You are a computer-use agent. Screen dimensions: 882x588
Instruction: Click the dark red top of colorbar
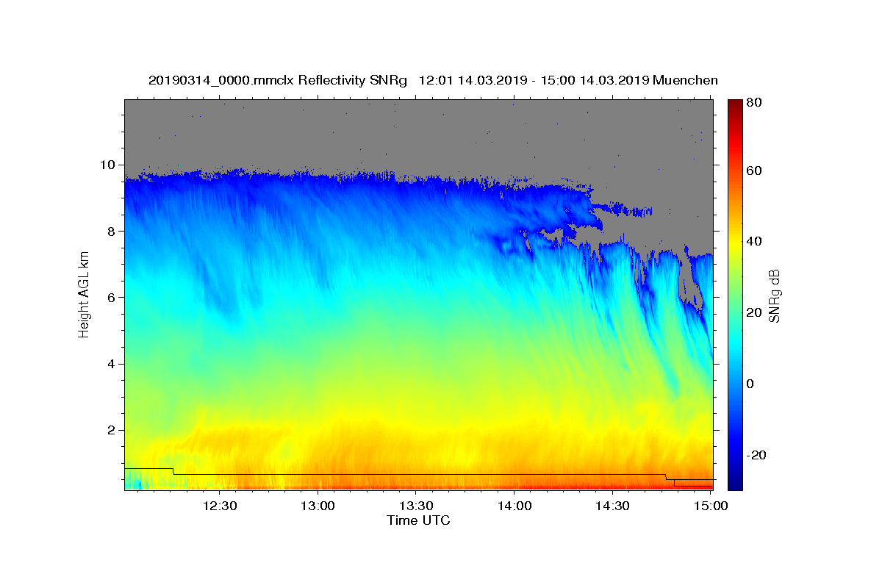(735, 104)
